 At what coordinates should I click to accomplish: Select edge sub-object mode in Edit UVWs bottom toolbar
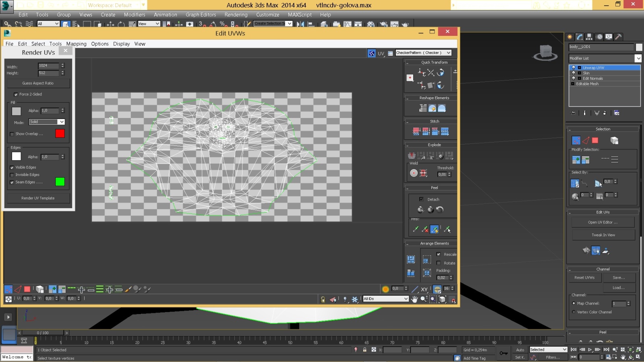click(18, 289)
